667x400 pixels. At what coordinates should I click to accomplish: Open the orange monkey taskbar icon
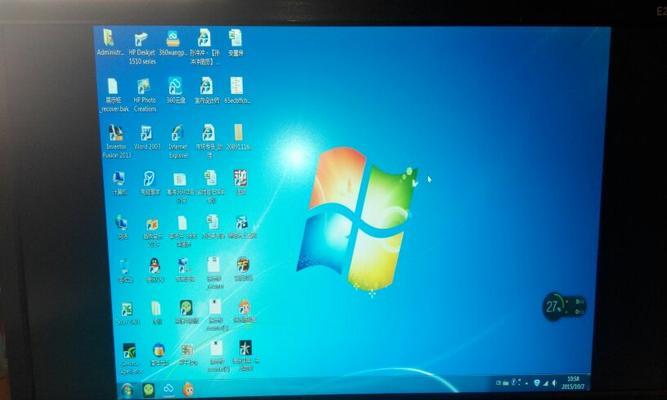[x=188, y=389]
